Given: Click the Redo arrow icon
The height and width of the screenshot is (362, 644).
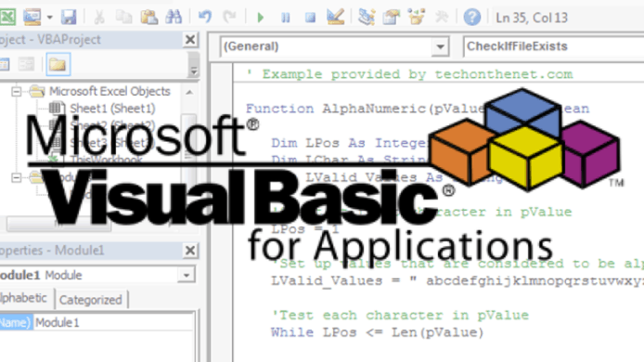Looking at the screenshot, I should pos(229,18).
